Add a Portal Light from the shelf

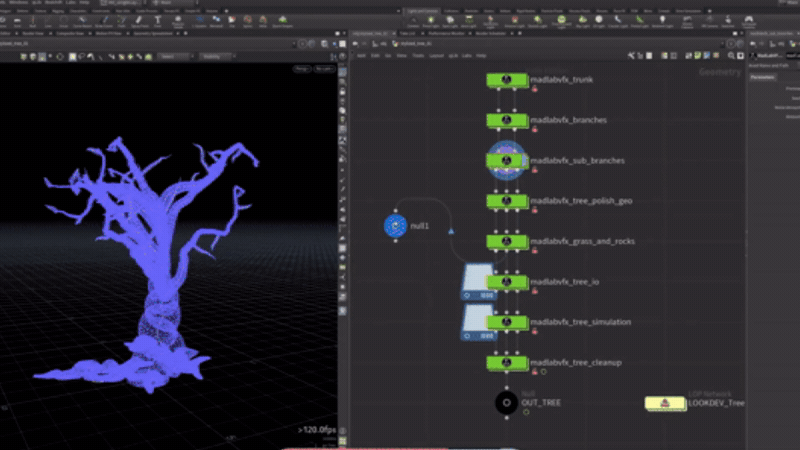click(x=639, y=22)
